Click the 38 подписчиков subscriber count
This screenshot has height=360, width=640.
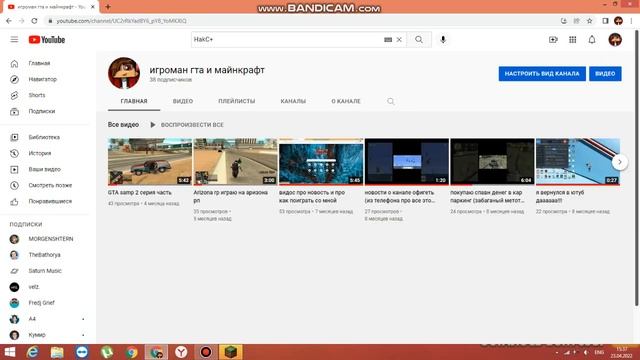170,80
